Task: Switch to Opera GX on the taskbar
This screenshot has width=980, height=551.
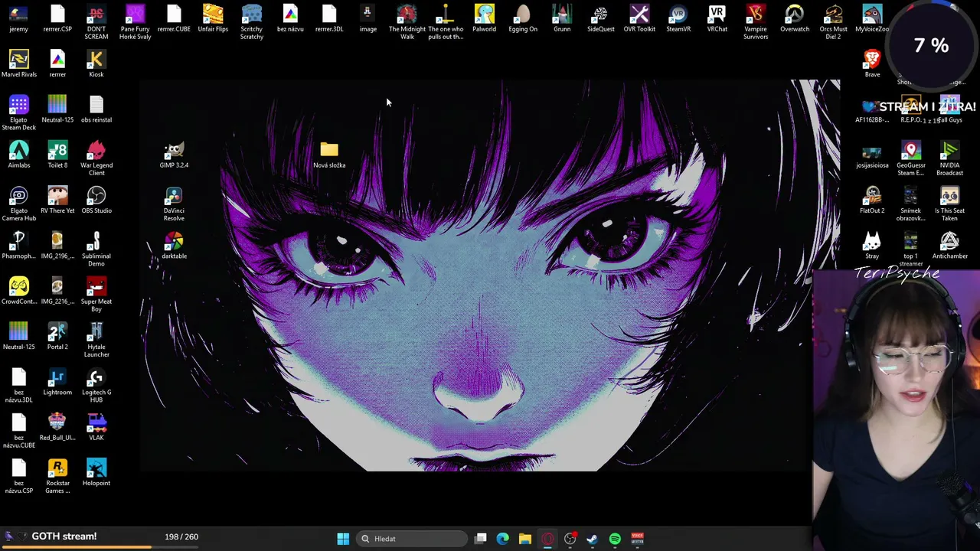Action: pyautogui.click(x=547, y=539)
